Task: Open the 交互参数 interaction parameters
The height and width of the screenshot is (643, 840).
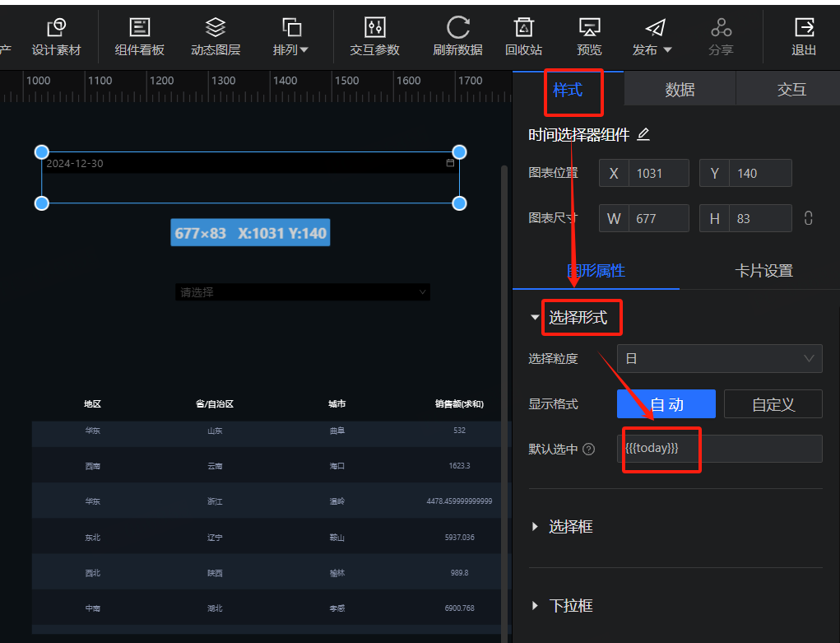Action: click(374, 37)
